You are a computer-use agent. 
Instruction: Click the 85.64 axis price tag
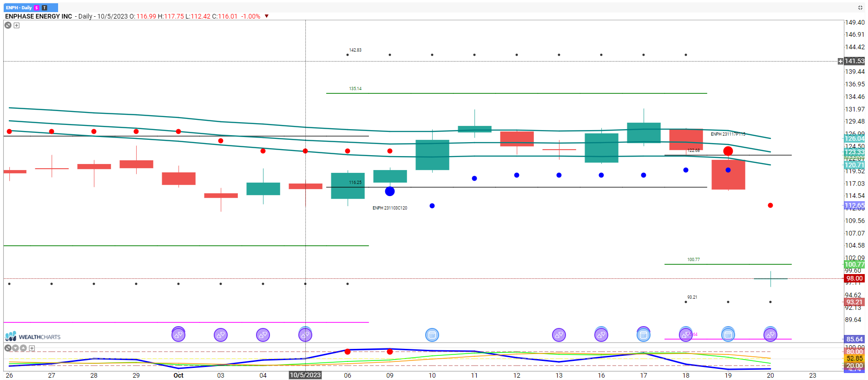(855, 339)
